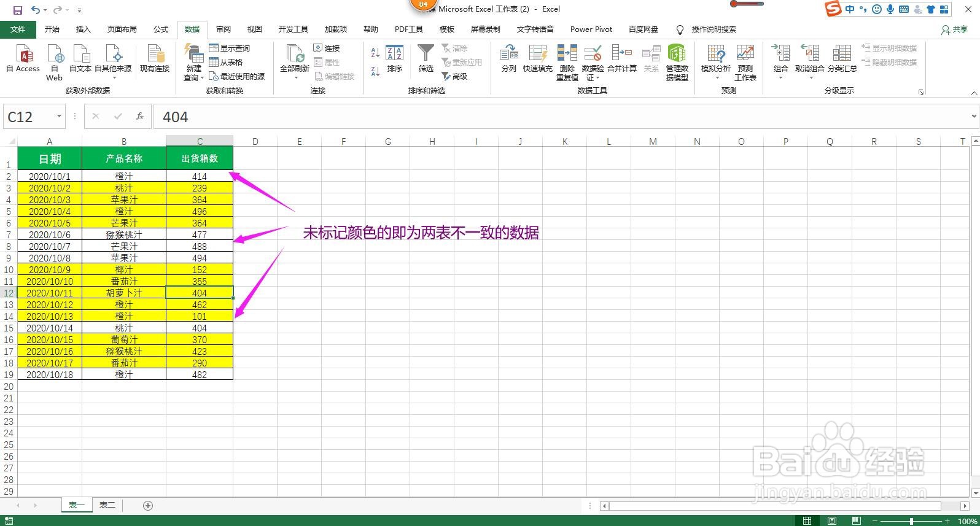Switch to Home (开始) tab
980x526 pixels.
click(52, 29)
